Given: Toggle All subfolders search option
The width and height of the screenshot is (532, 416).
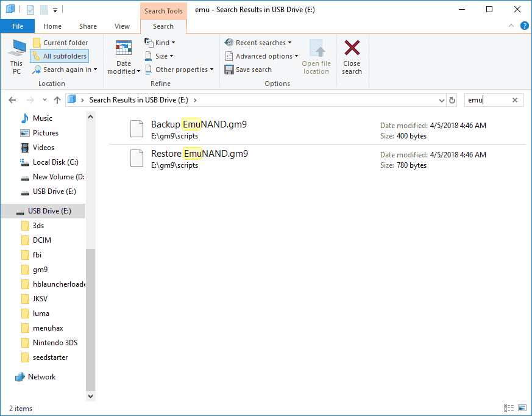Looking at the screenshot, I should (x=60, y=56).
